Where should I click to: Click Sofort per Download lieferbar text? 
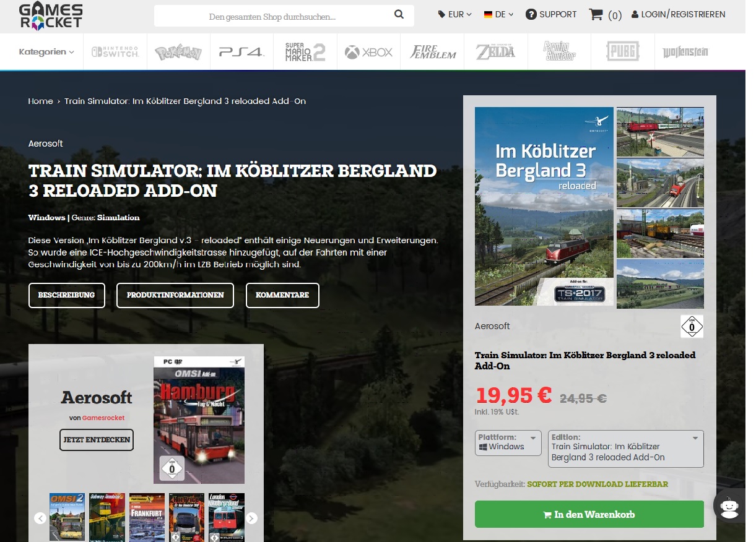point(597,484)
